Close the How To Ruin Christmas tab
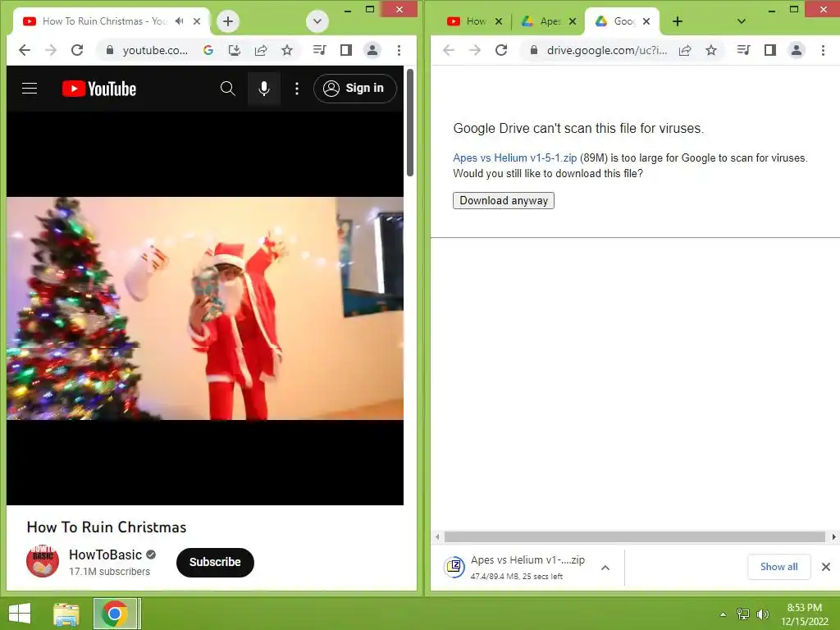The width and height of the screenshot is (840, 630). 197,21
